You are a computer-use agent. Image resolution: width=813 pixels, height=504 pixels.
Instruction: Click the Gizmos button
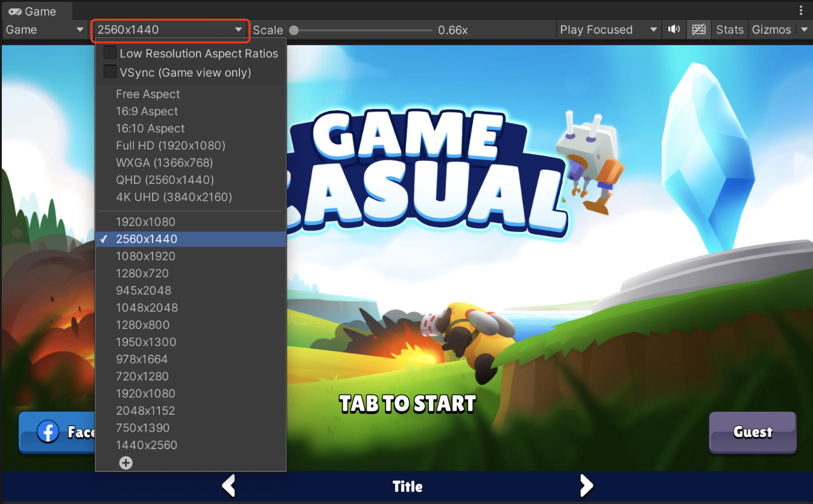[771, 30]
